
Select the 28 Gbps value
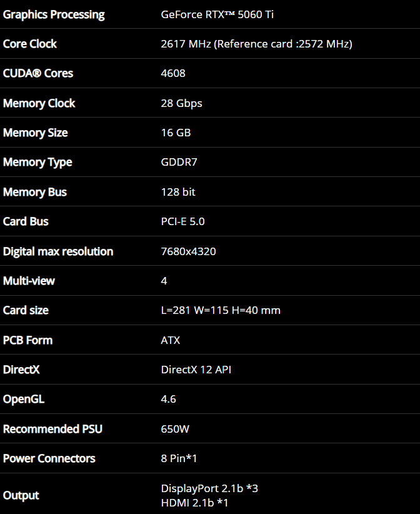181,103
